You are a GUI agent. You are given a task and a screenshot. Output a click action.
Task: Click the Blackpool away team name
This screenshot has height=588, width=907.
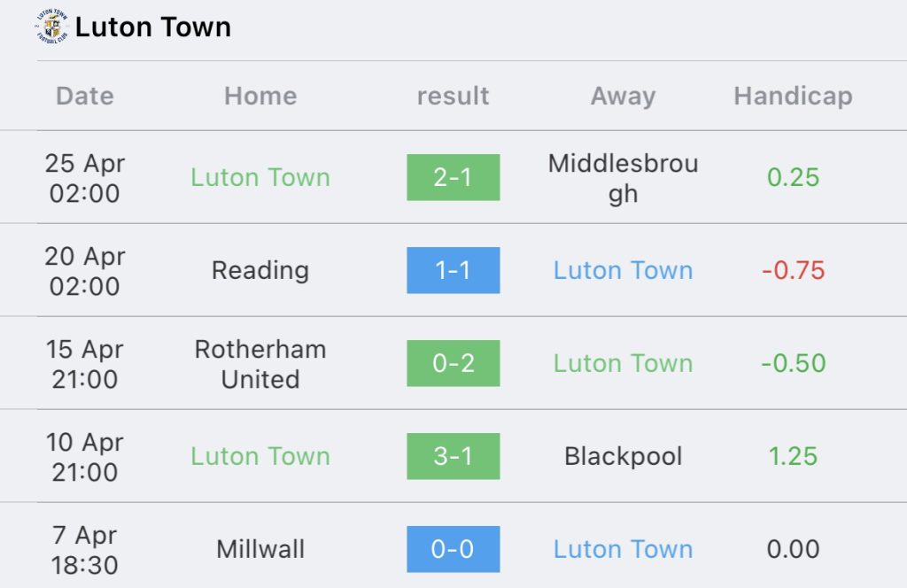tap(623, 456)
